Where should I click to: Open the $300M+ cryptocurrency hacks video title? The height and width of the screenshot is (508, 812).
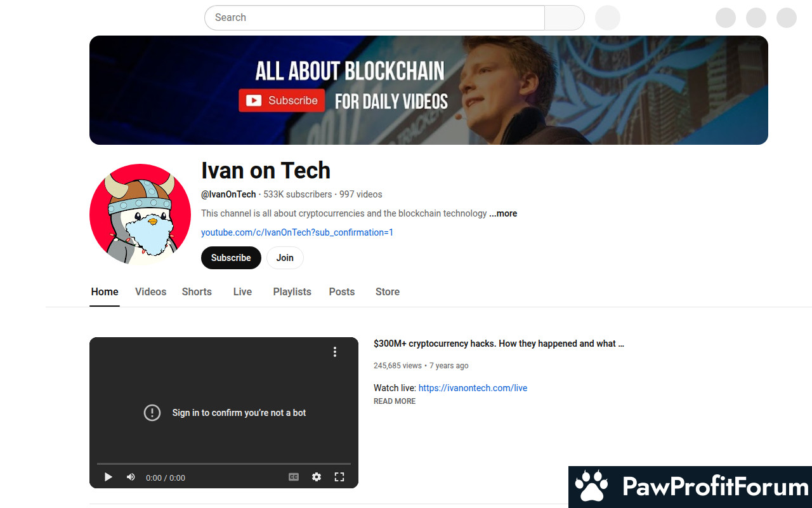pos(499,344)
